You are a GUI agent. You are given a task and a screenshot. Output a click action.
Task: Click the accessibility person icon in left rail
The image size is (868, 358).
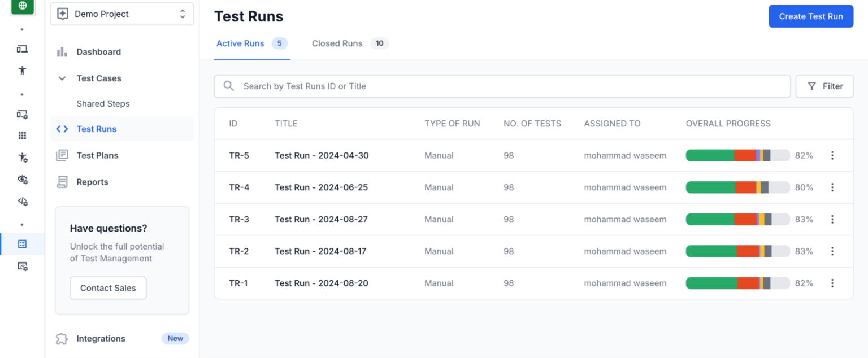22,70
